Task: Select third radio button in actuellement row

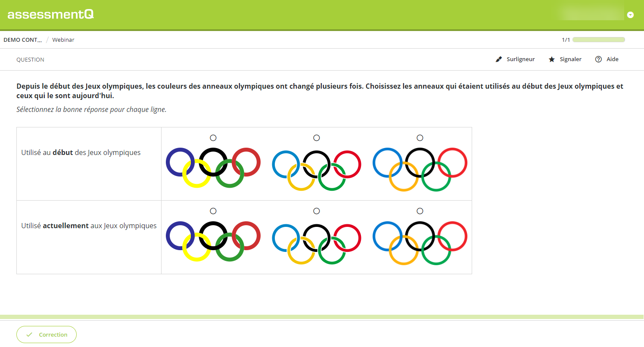Action: (420, 211)
